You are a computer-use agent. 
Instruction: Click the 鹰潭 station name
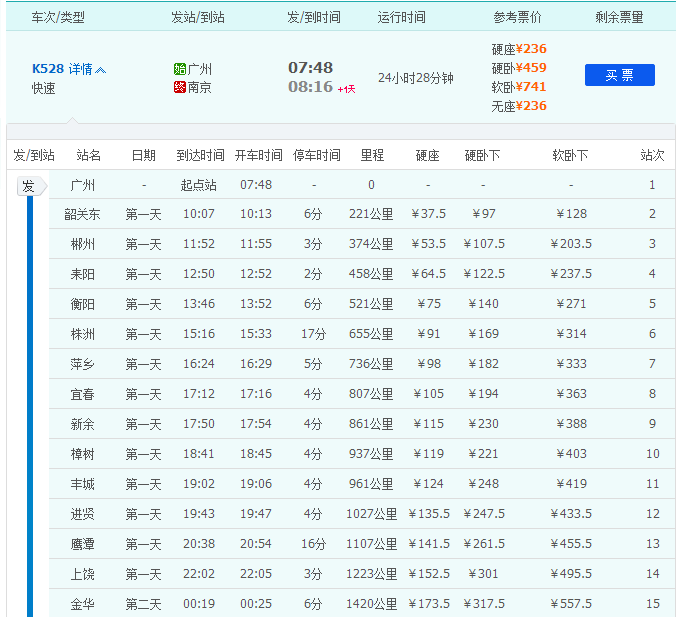(82, 544)
